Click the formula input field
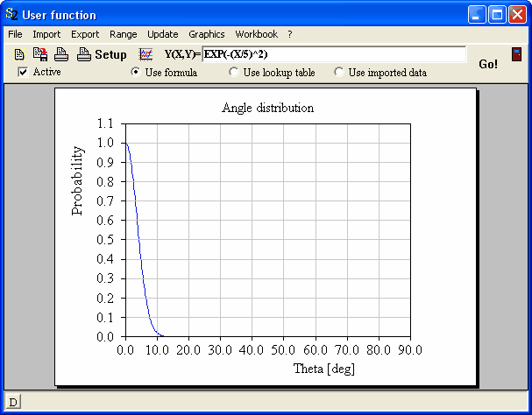532x415 pixels. click(x=334, y=54)
